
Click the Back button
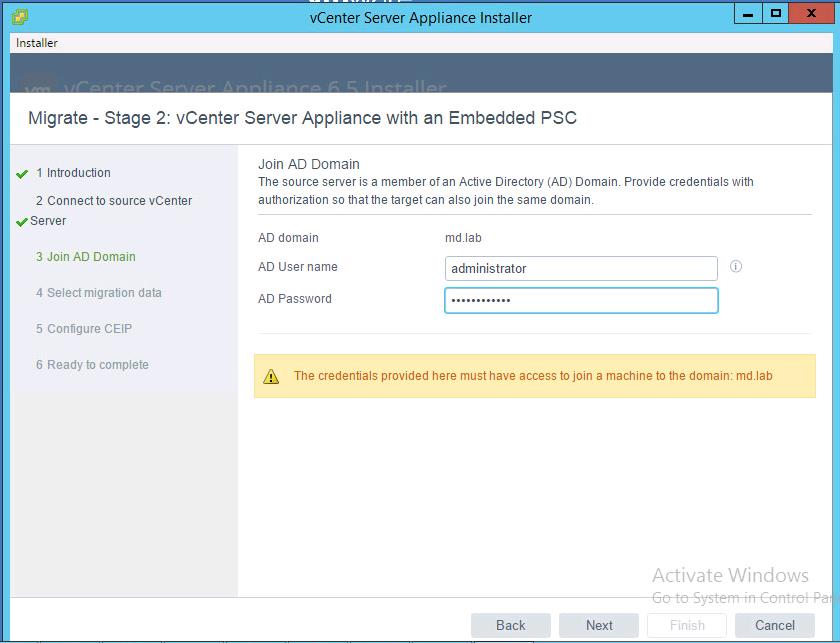511,625
